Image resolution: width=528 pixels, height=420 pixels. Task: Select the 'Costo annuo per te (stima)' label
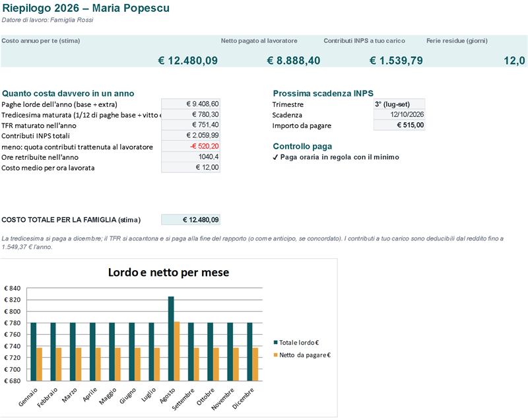pyautogui.click(x=41, y=41)
